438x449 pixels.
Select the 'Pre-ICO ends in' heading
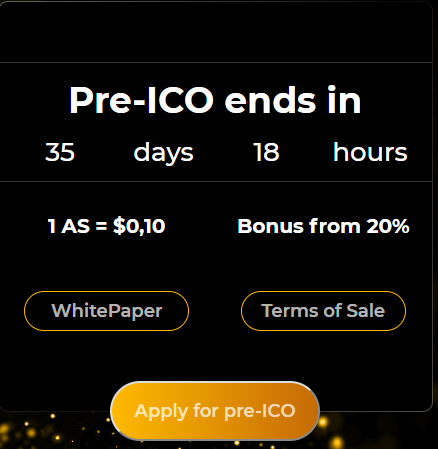[x=215, y=100]
